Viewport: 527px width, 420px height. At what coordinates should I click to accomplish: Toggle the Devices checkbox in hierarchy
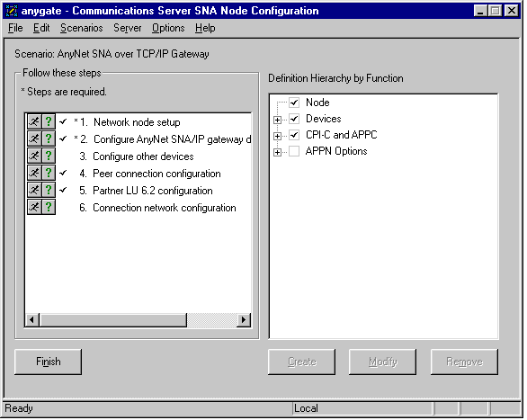(294, 119)
